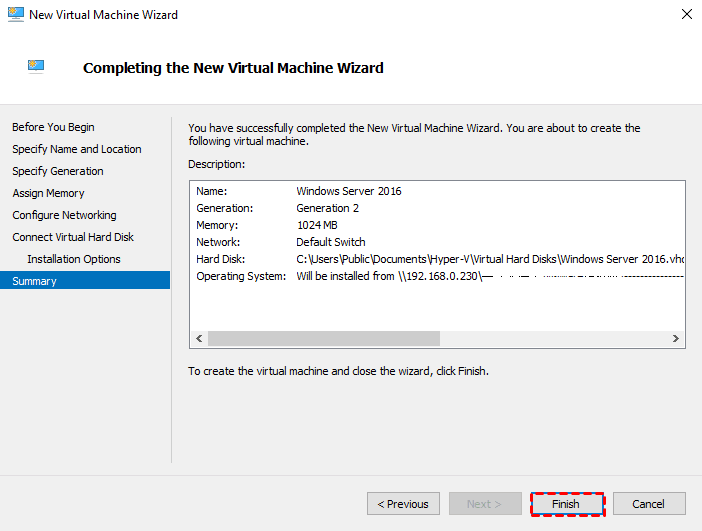The image size is (702, 531).
Task: Open Specify Name and Location step
Action: coord(77,149)
